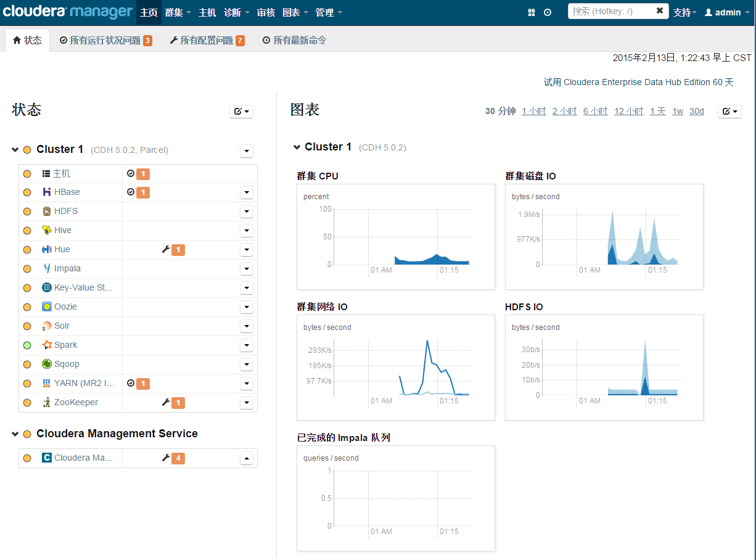
Task: Set chart time range to 1 天
Action: coord(657,111)
